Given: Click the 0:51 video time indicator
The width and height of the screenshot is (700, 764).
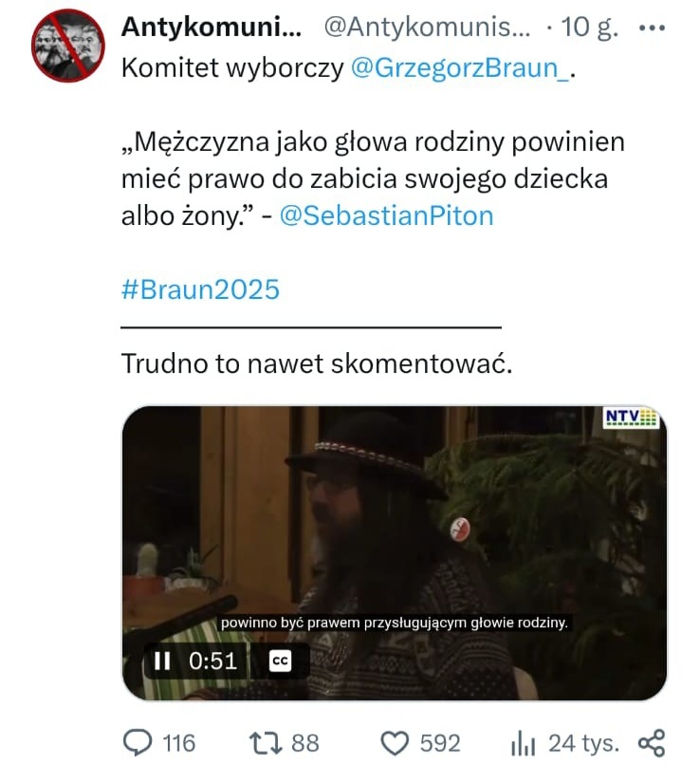Looking at the screenshot, I should click(212, 662).
